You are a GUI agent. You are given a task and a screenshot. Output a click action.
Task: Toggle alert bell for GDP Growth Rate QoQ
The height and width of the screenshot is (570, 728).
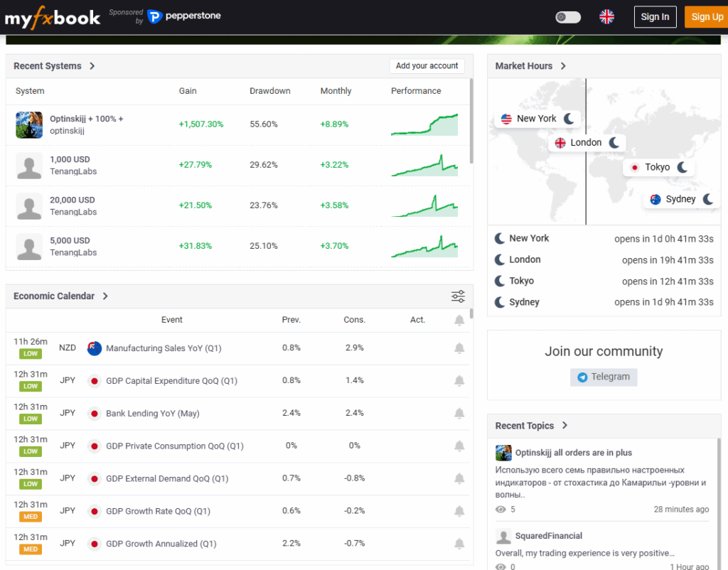459,511
